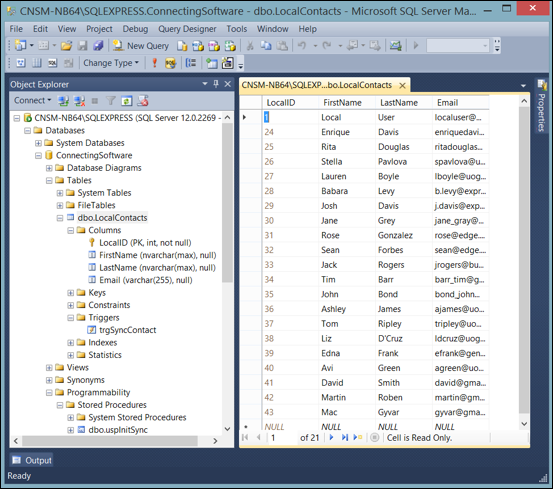Click the Cut scissors icon
The height and width of the screenshot is (489, 553).
tap(250, 46)
